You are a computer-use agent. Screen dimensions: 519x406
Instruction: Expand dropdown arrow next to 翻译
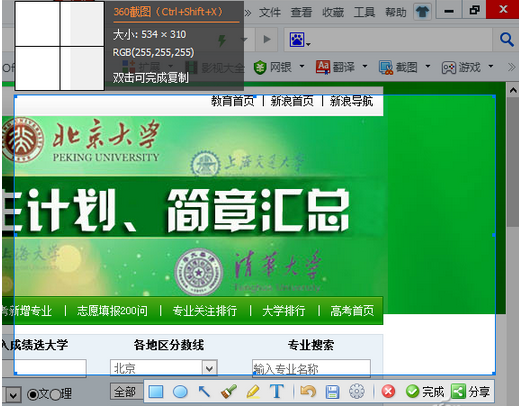pyautogui.click(x=365, y=66)
